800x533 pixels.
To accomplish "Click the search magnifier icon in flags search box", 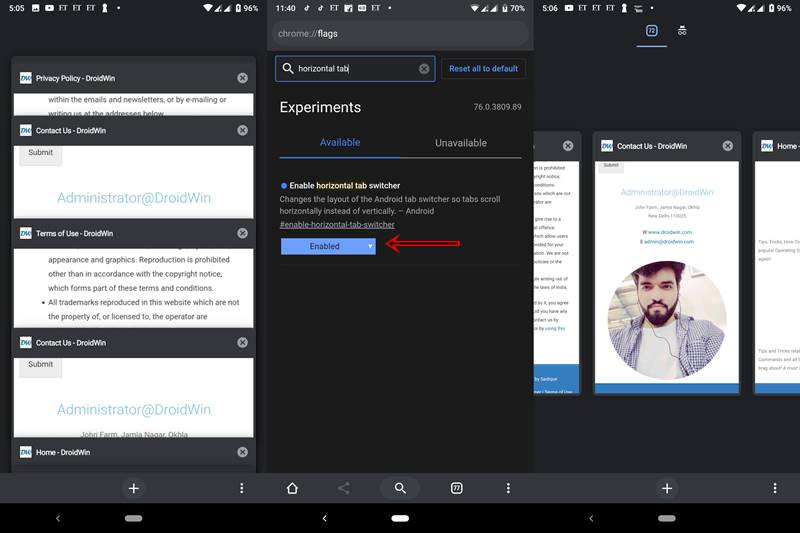I will (x=287, y=68).
